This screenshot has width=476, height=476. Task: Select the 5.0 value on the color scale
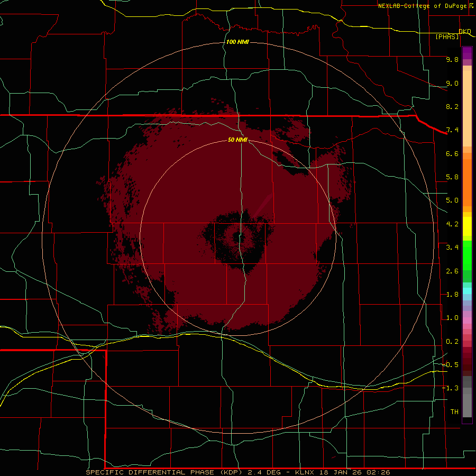pyautogui.click(x=452, y=200)
